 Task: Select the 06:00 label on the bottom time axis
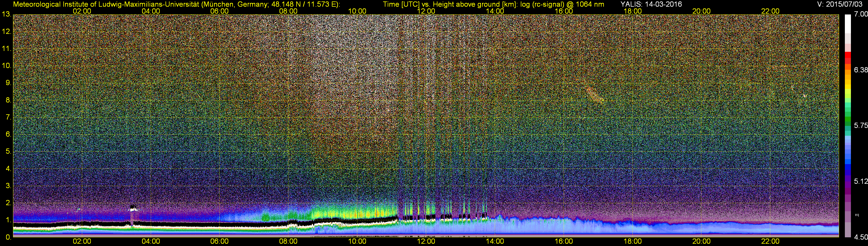219,241
